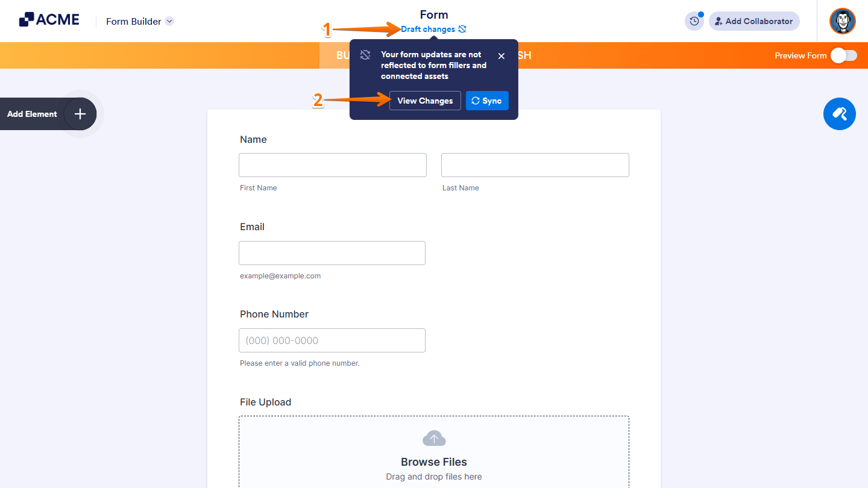Enable the Preview Form toggle
The height and width of the screenshot is (488, 868).
843,55
